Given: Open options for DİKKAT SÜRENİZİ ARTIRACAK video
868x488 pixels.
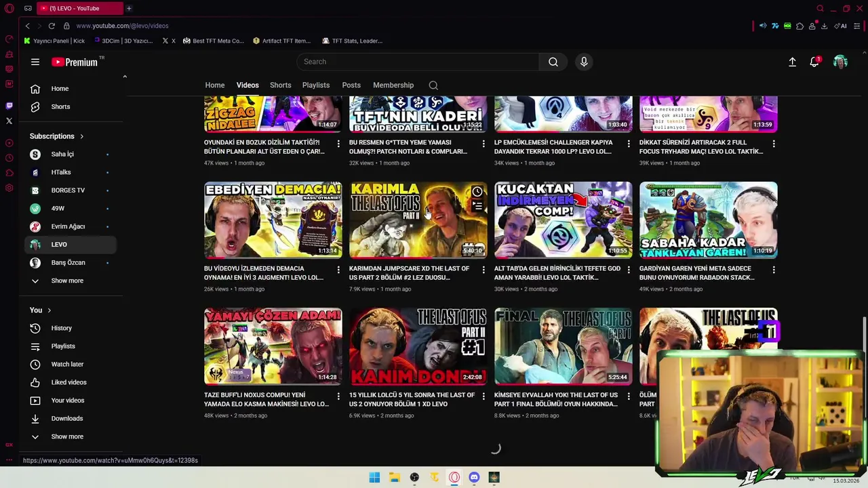Looking at the screenshot, I should [774, 144].
